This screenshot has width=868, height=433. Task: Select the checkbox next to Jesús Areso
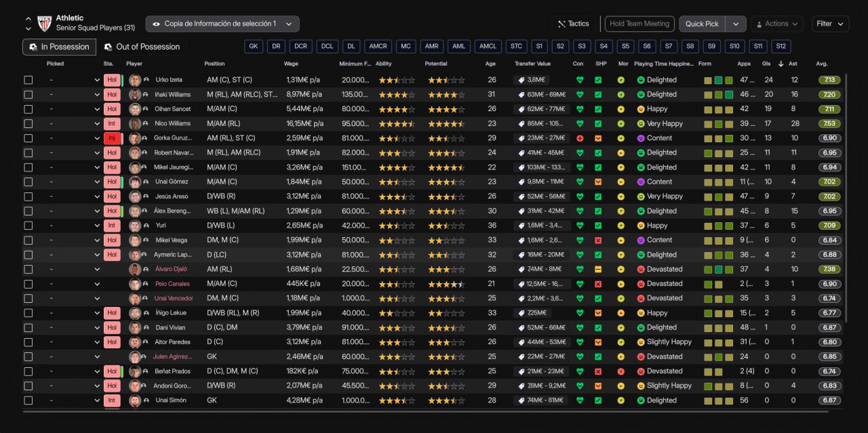[28, 197]
